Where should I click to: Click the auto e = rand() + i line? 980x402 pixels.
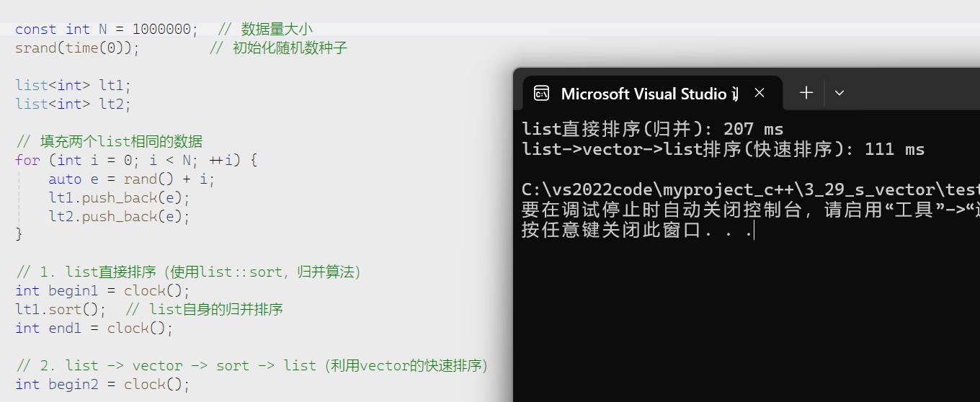[x=131, y=179]
